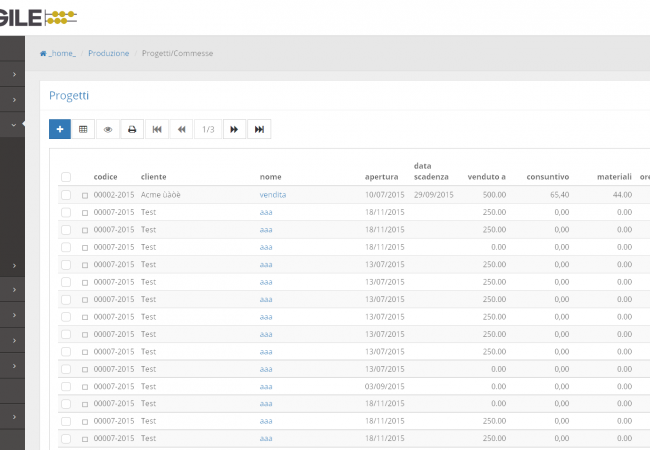Click the '44.00' materiali value
This screenshot has width=650, height=450.
click(x=622, y=195)
